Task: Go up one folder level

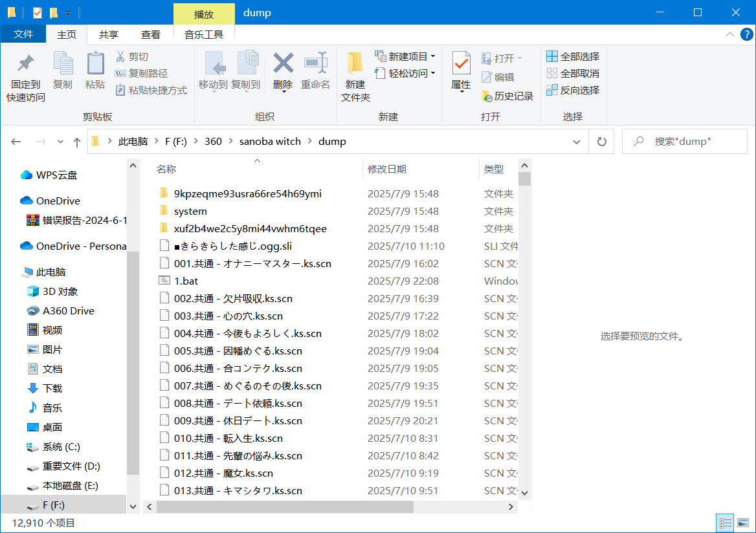Action: (76, 142)
